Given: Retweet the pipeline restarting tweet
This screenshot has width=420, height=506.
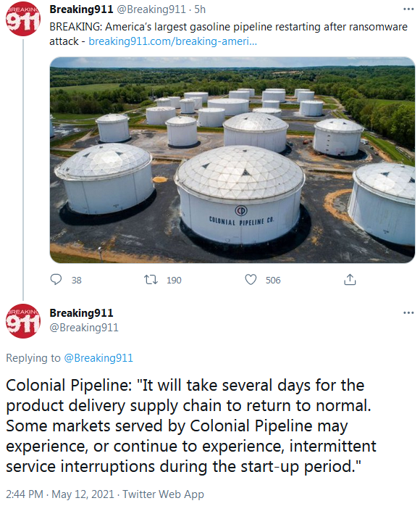Looking at the screenshot, I should tap(151, 280).
